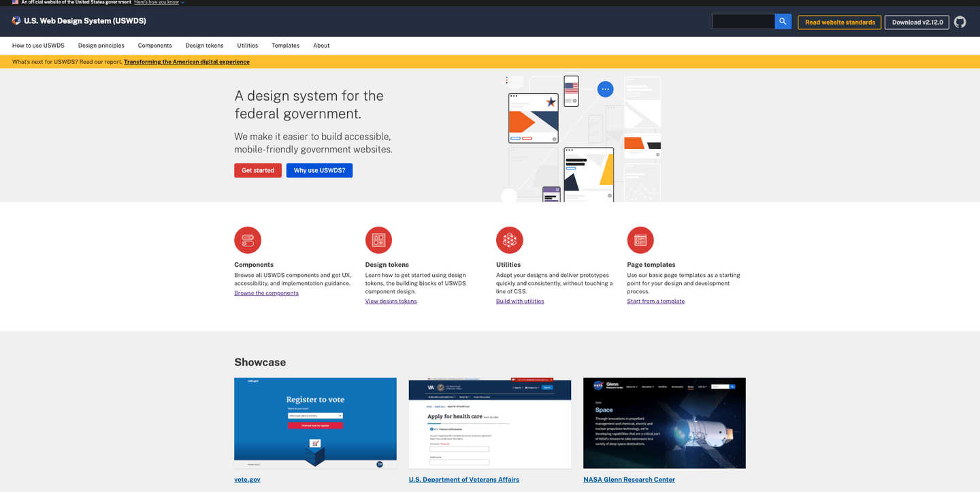This screenshot has width=980, height=492.
Task: Open the GitHub repository icon
Action: (960, 22)
